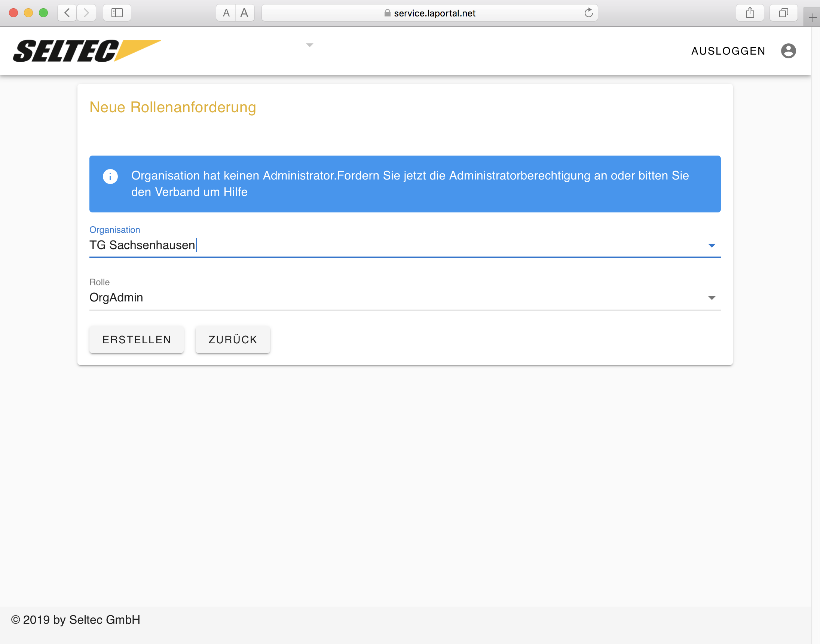Expand the Organisation dropdown arrow
The image size is (820, 644).
point(712,245)
